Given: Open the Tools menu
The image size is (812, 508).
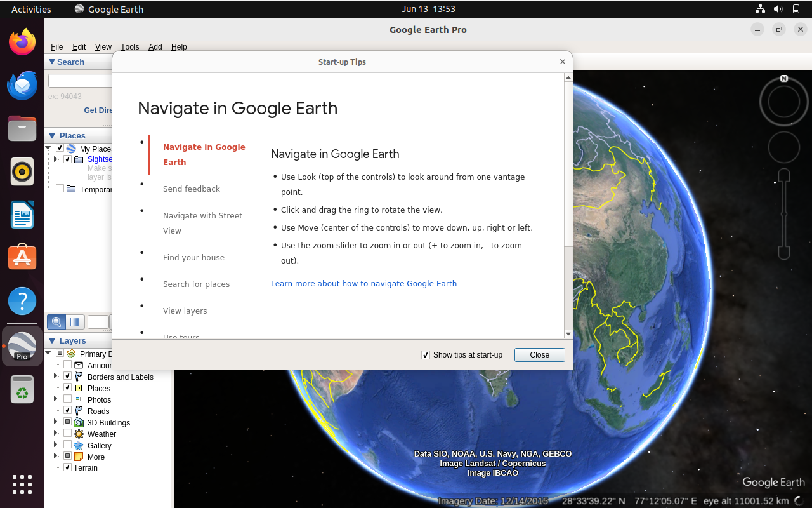Looking at the screenshot, I should point(129,47).
